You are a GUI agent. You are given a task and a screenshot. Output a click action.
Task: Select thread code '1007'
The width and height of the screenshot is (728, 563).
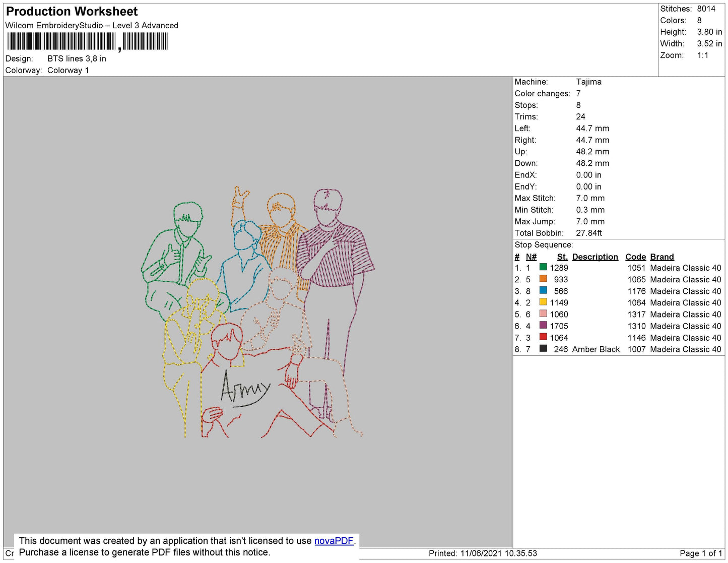637,349
